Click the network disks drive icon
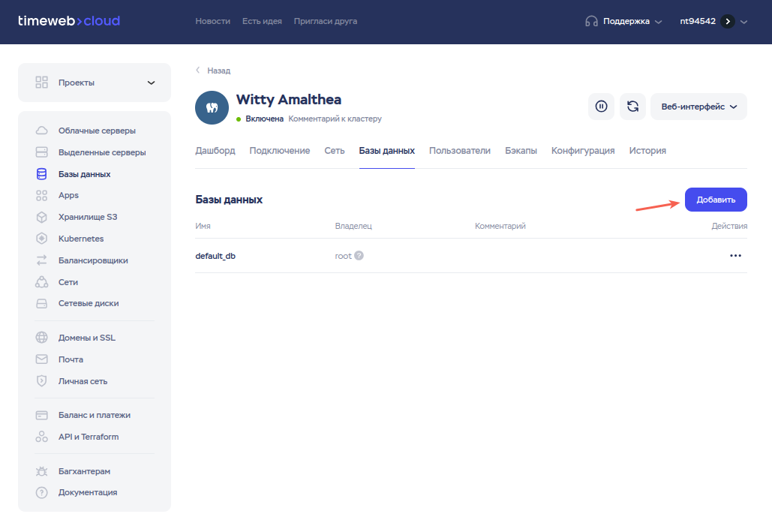Viewport: 772px width, 532px height. pyautogui.click(x=42, y=303)
